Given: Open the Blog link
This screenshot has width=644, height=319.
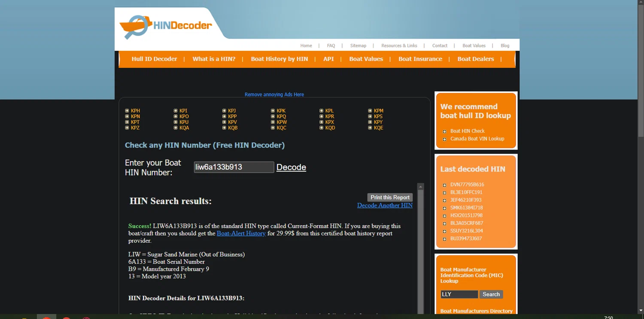Looking at the screenshot, I should click(505, 46).
